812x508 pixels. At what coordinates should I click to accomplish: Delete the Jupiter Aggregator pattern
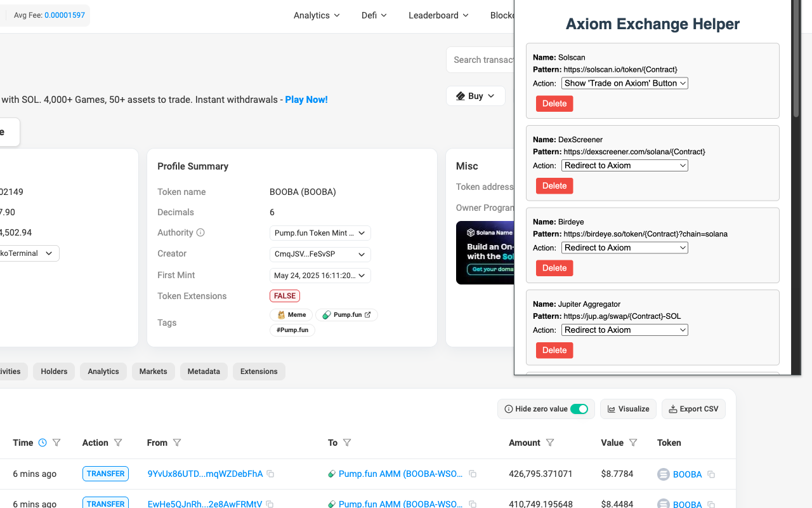(554, 351)
